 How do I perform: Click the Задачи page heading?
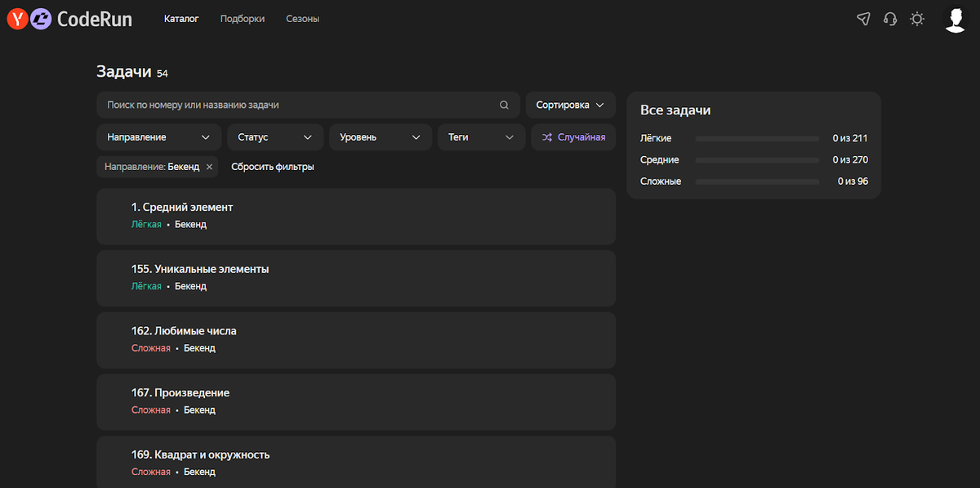[124, 72]
